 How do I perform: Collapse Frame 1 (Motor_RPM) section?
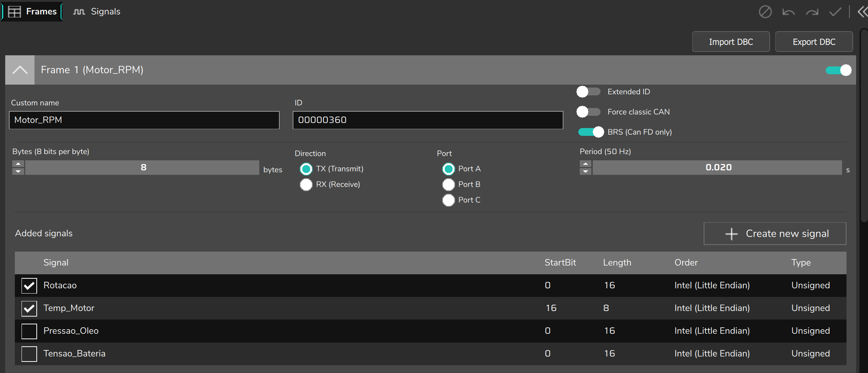[x=20, y=70]
